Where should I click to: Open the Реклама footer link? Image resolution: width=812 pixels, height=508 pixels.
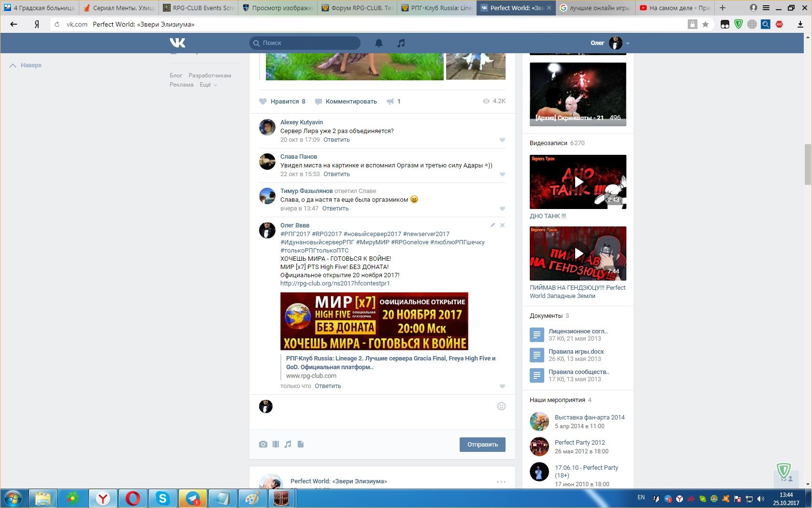point(181,85)
